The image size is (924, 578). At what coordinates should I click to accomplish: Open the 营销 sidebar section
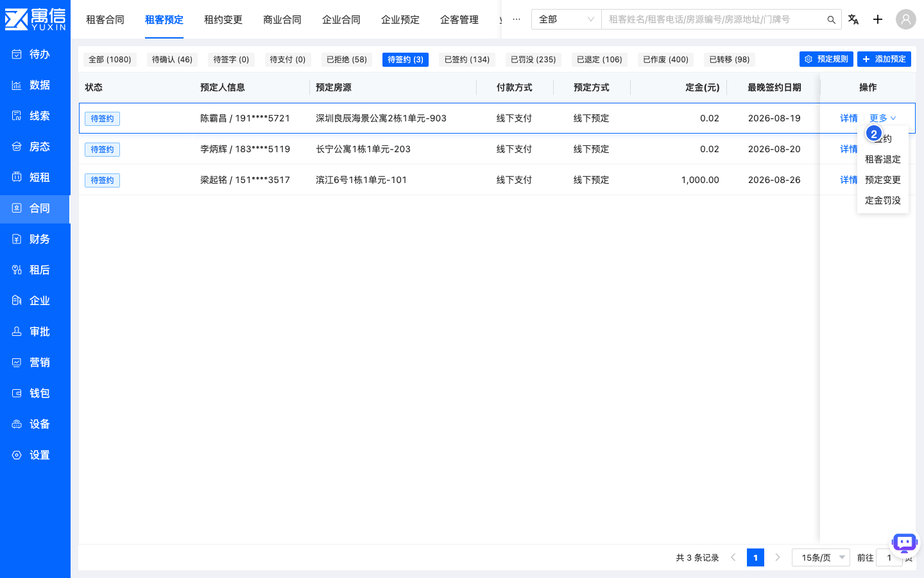pyautogui.click(x=35, y=362)
